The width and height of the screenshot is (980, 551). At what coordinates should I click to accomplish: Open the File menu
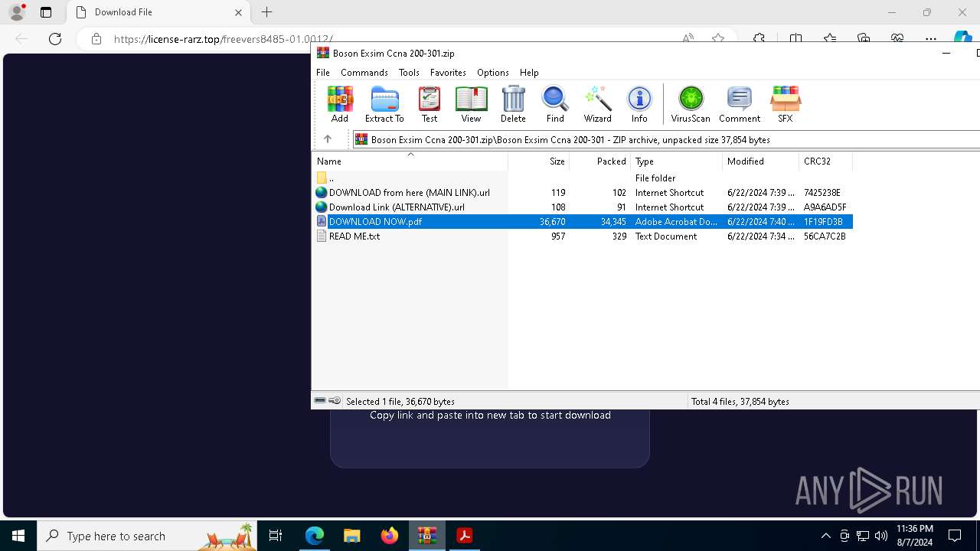click(323, 73)
